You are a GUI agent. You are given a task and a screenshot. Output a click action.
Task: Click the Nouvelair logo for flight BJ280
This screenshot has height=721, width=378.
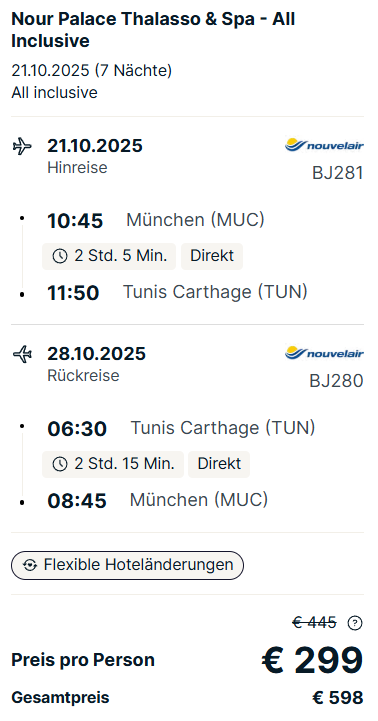point(324,353)
